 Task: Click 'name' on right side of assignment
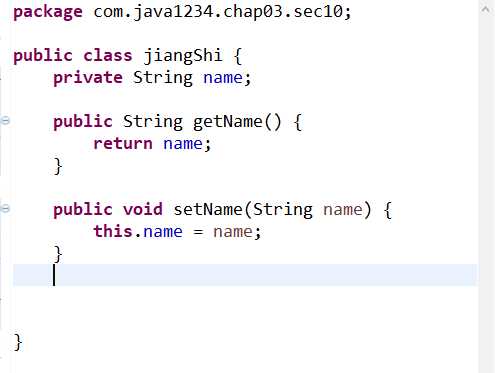233,231
